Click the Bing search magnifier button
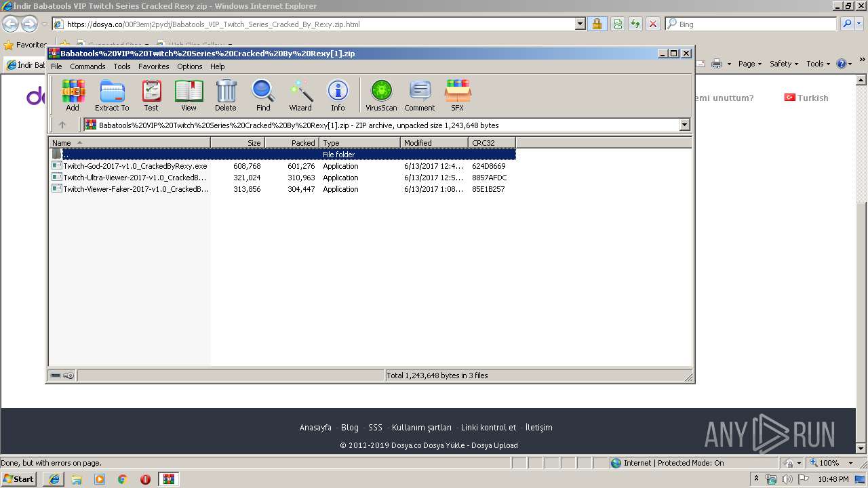 click(846, 24)
